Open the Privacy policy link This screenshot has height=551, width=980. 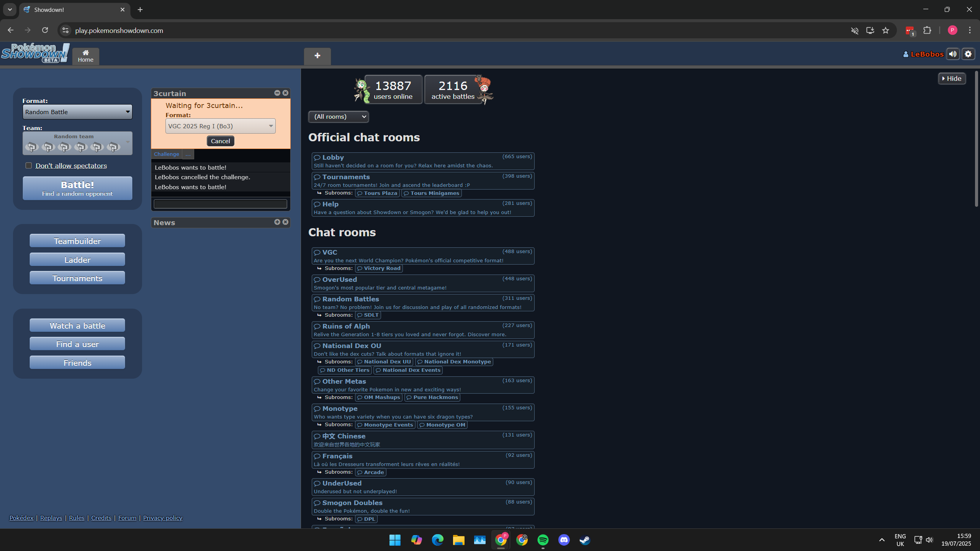click(x=163, y=518)
